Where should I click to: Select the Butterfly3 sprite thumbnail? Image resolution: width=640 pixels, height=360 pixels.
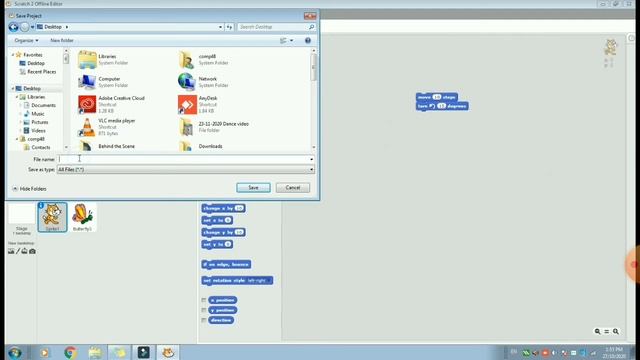point(82,217)
